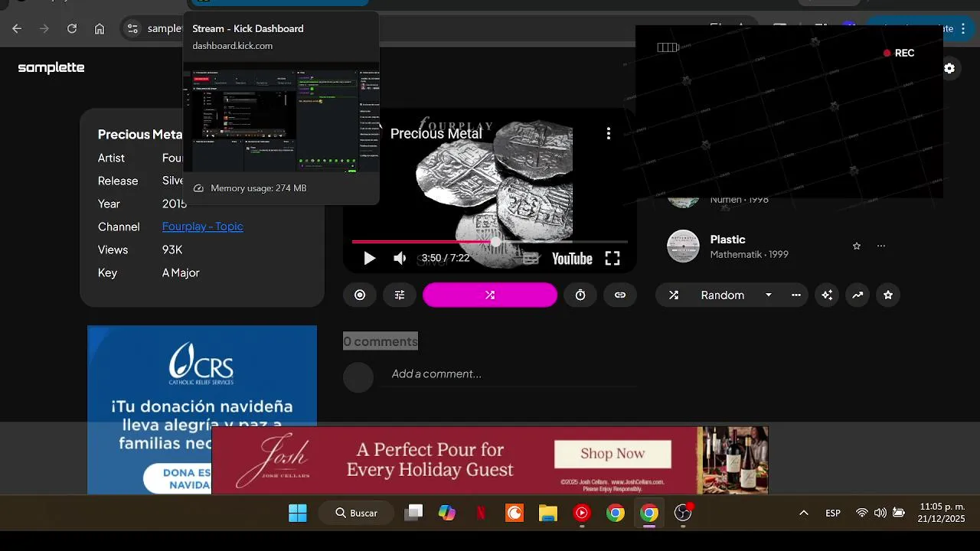Image resolution: width=980 pixels, height=551 pixels.
Task: Open Netflix from the taskbar
Action: [481, 513]
